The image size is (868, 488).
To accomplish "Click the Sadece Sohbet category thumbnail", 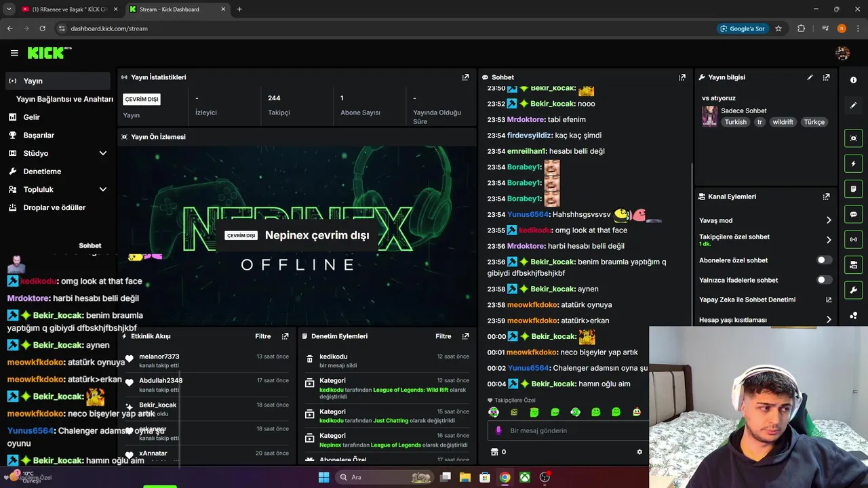I will coord(709,116).
